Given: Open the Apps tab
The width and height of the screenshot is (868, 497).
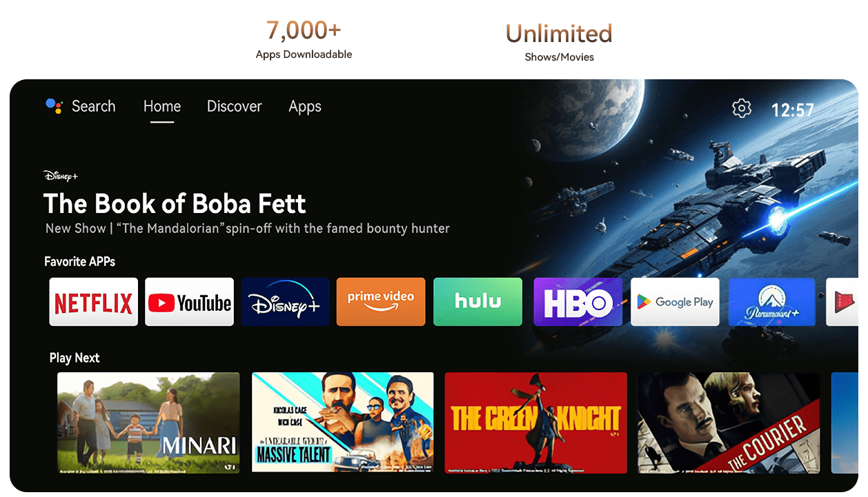Looking at the screenshot, I should coord(305,107).
